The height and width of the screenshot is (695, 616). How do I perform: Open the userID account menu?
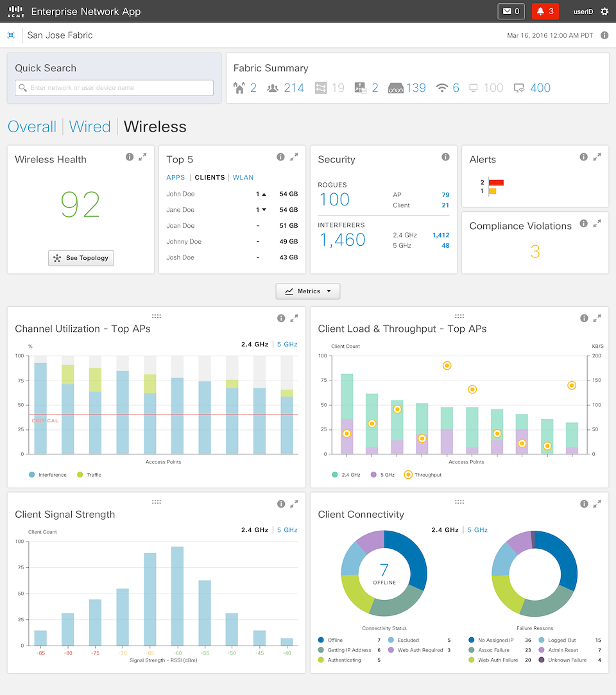coord(583,12)
